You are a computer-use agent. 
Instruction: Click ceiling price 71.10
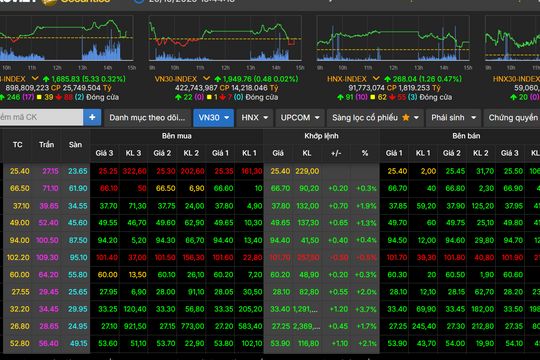50,188
